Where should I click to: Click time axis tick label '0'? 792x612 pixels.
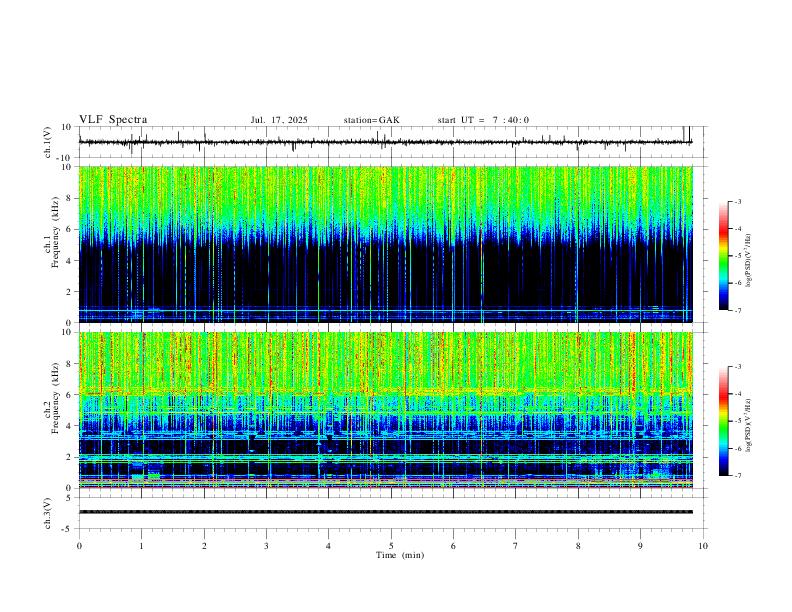point(79,546)
